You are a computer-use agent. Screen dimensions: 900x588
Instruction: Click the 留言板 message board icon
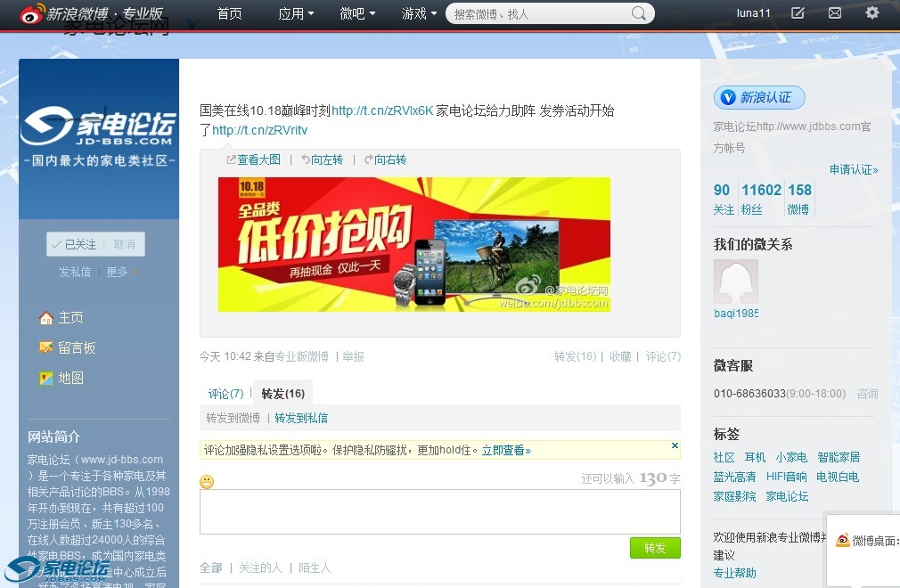click(x=46, y=347)
